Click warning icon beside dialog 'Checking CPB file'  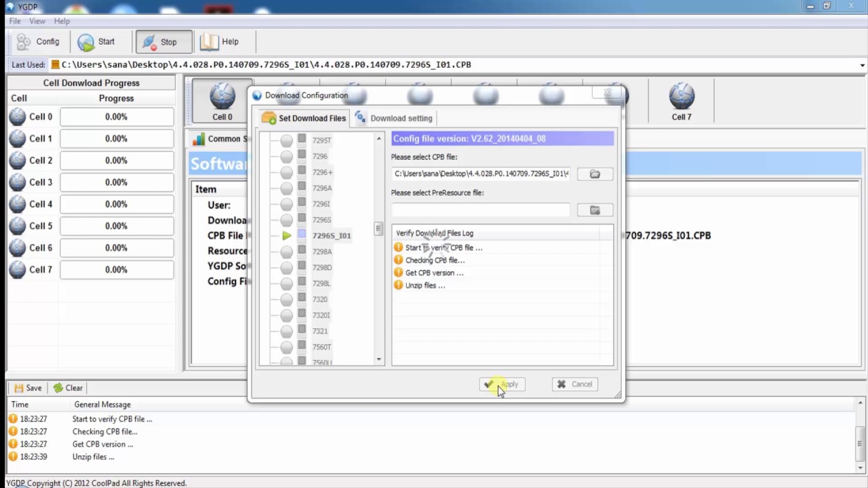(398, 260)
